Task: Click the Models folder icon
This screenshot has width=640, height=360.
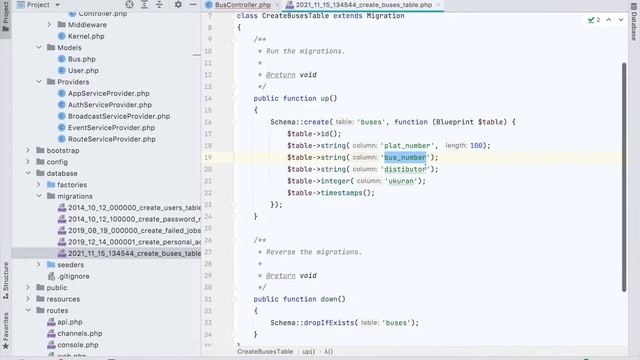Action: click(x=51, y=47)
